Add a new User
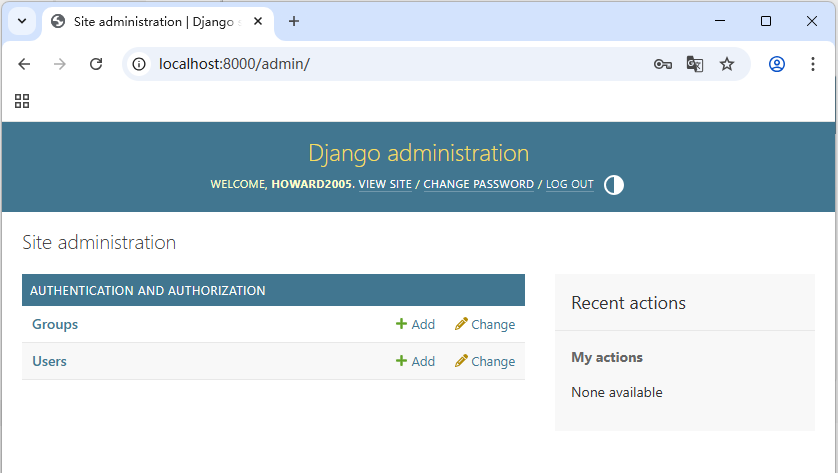This screenshot has height=473, width=838. [415, 361]
